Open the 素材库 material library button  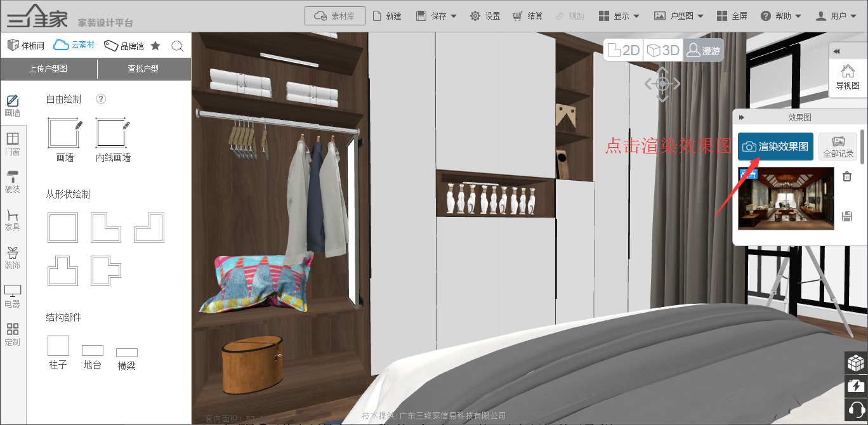(335, 16)
